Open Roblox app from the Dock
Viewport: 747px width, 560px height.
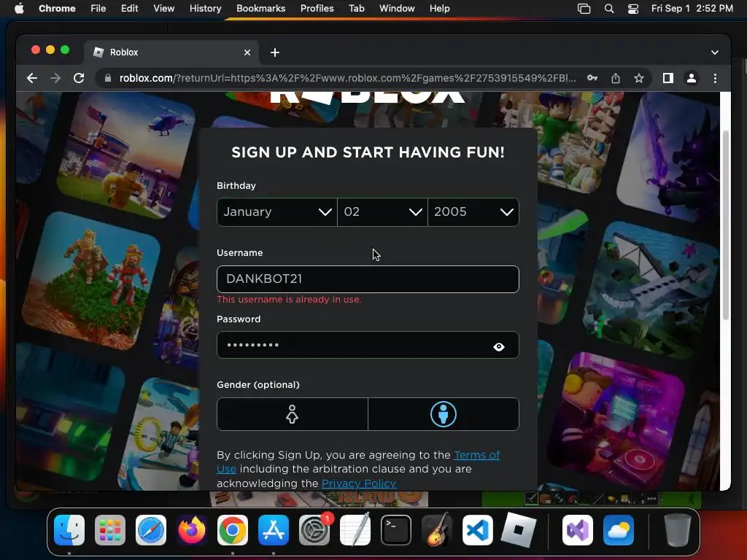coord(519,530)
